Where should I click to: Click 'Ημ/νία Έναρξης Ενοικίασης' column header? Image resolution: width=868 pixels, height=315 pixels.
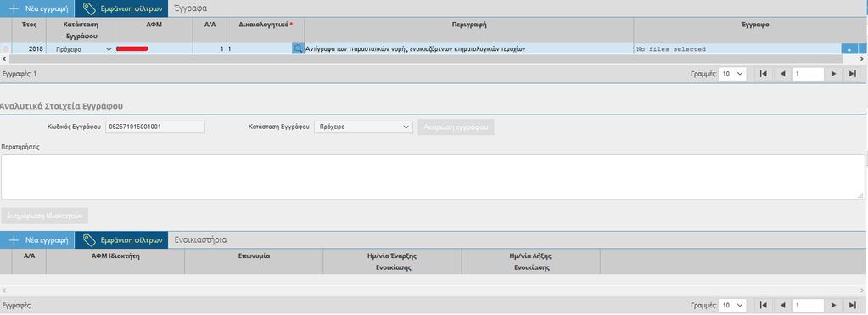pos(392,262)
